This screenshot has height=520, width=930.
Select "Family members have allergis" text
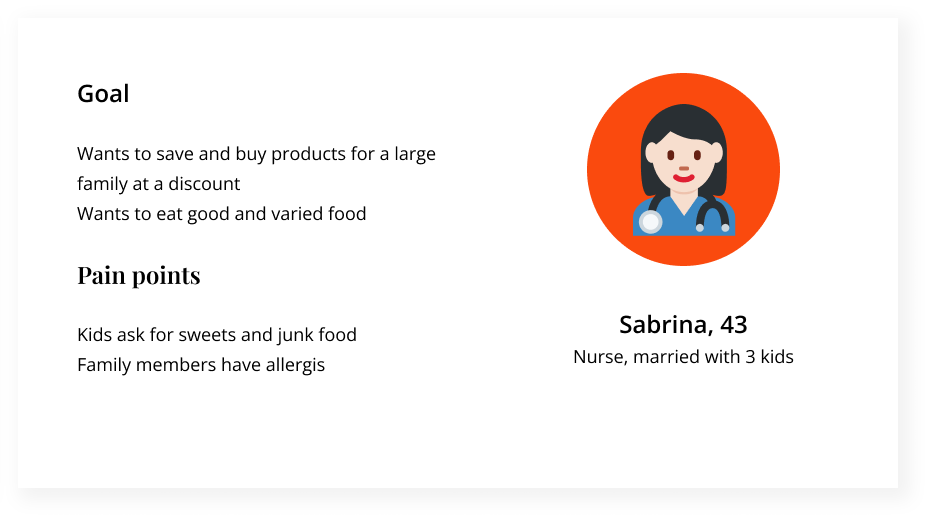201,364
